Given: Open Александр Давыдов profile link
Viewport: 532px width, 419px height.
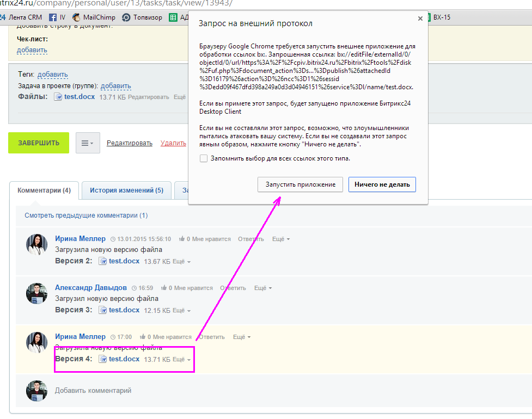Looking at the screenshot, I should coord(90,287).
